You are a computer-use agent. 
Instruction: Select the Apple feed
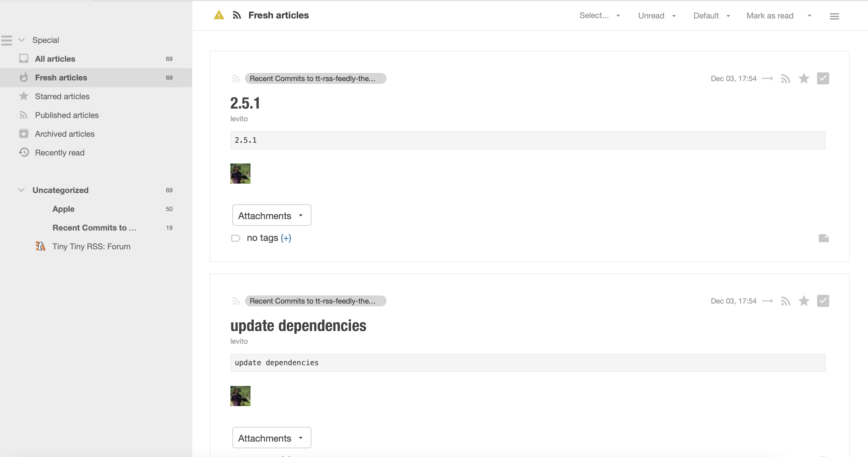coord(63,209)
